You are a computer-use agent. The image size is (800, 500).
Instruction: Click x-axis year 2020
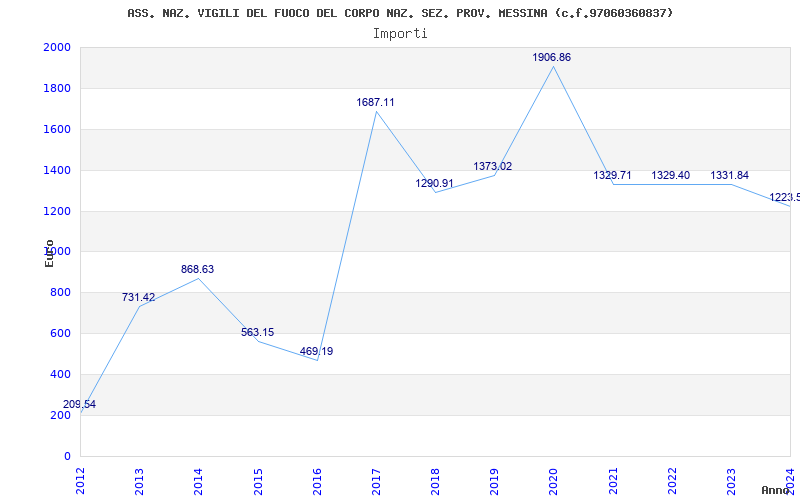click(x=554, y=481)
